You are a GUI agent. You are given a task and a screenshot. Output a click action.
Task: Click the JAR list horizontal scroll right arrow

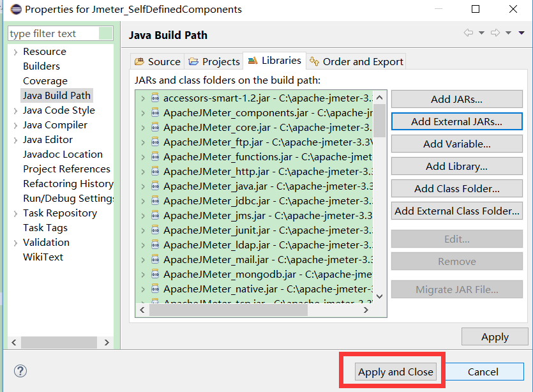pos(366,310)
